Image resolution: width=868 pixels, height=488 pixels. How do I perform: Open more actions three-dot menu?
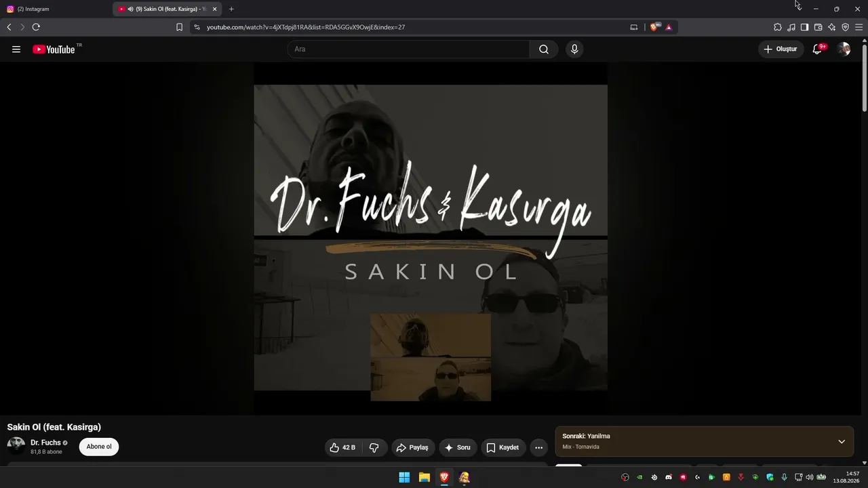pos(538,447)
